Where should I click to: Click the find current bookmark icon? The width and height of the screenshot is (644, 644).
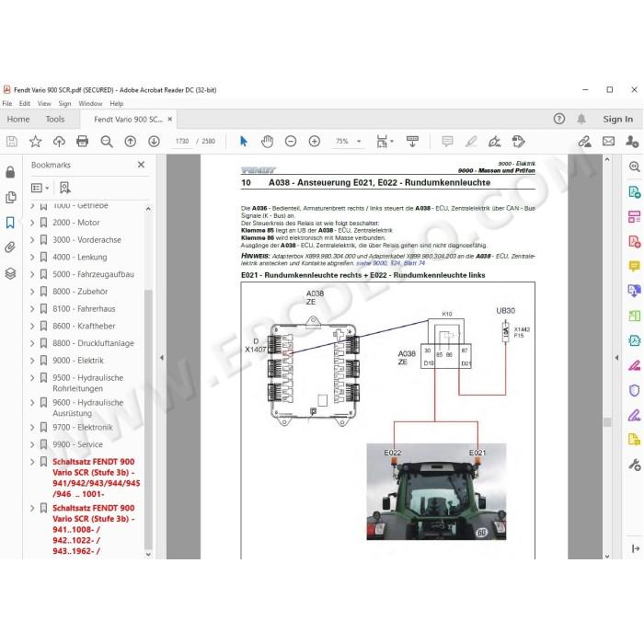(65, 188)
